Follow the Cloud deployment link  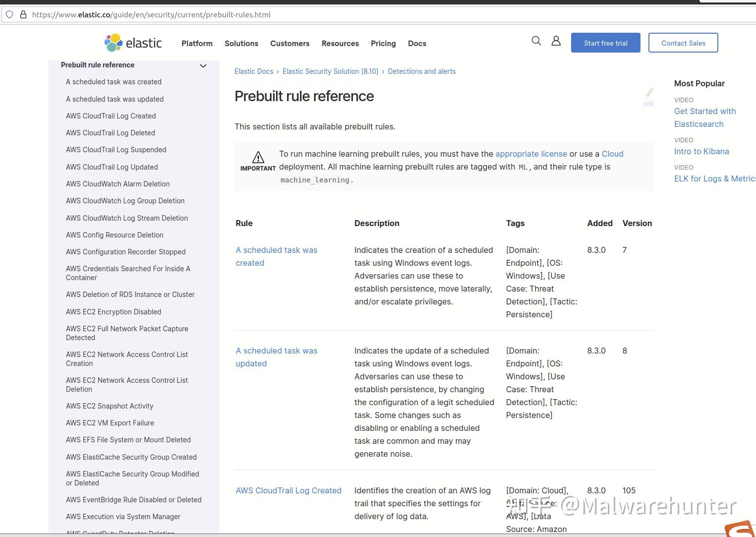coord(612,154)
